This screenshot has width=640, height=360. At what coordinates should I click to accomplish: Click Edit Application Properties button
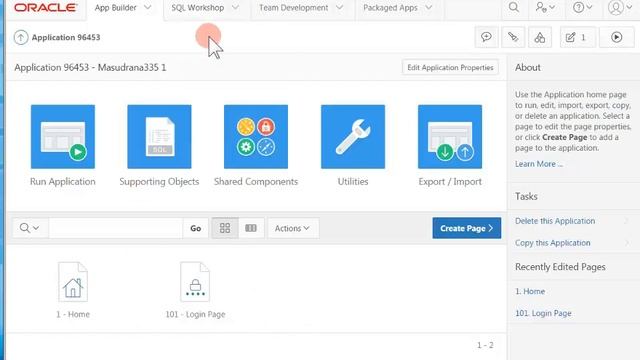(450, 68)
